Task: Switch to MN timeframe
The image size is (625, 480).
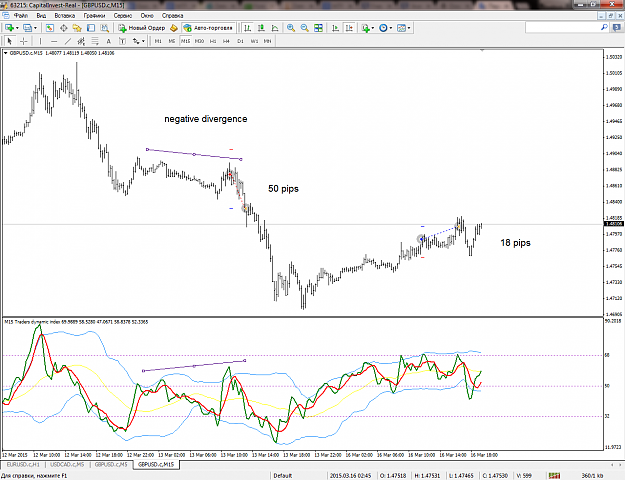Action: (267, 41)
